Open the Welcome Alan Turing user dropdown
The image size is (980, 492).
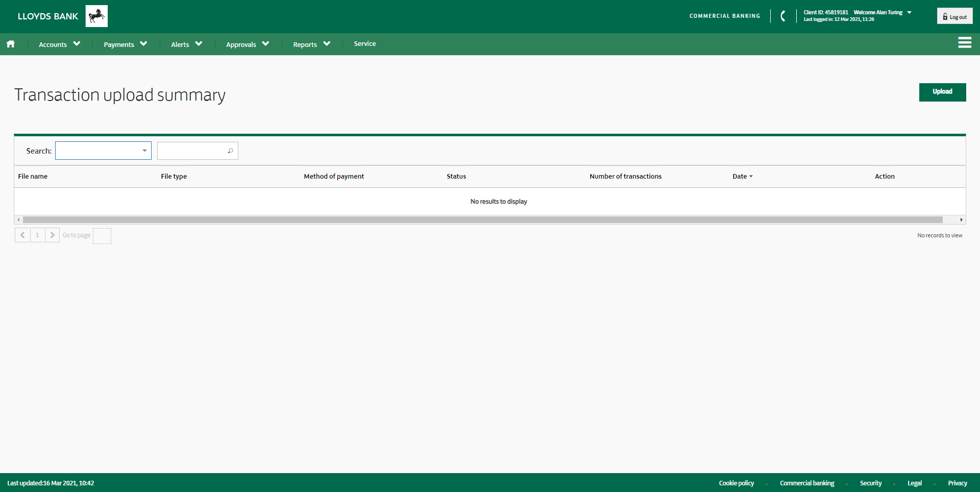(883, 12)
